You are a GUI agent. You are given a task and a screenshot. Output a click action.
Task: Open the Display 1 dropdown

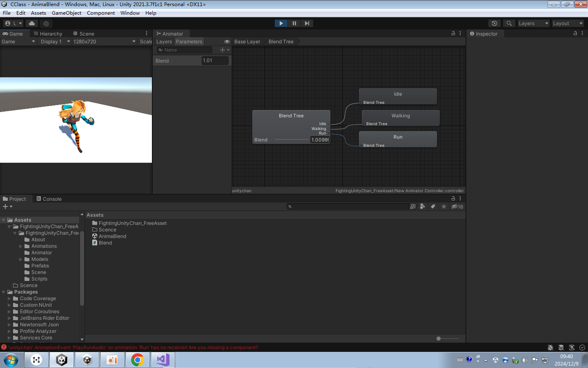tap(55, 42)
